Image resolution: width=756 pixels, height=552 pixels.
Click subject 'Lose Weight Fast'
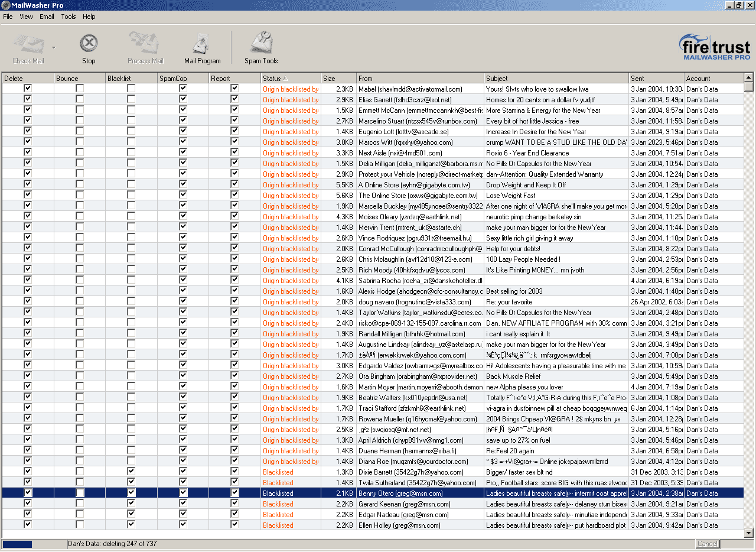pyautogui.click(x=511, y=196)
